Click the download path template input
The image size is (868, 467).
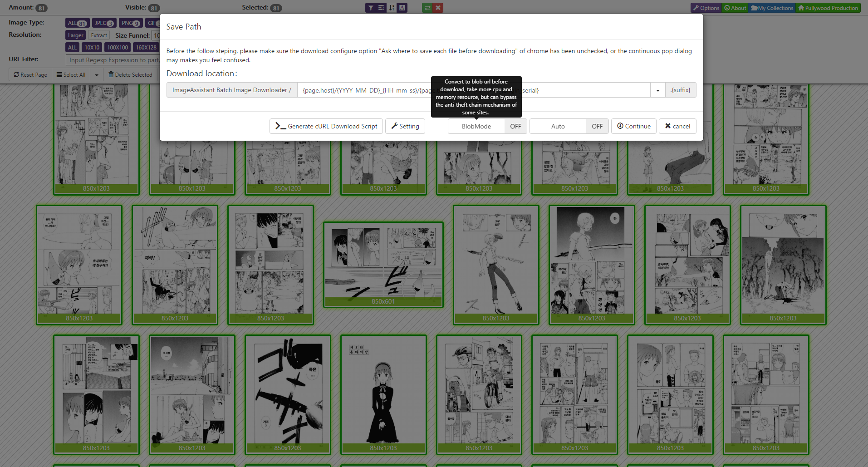tap(474, 90)
